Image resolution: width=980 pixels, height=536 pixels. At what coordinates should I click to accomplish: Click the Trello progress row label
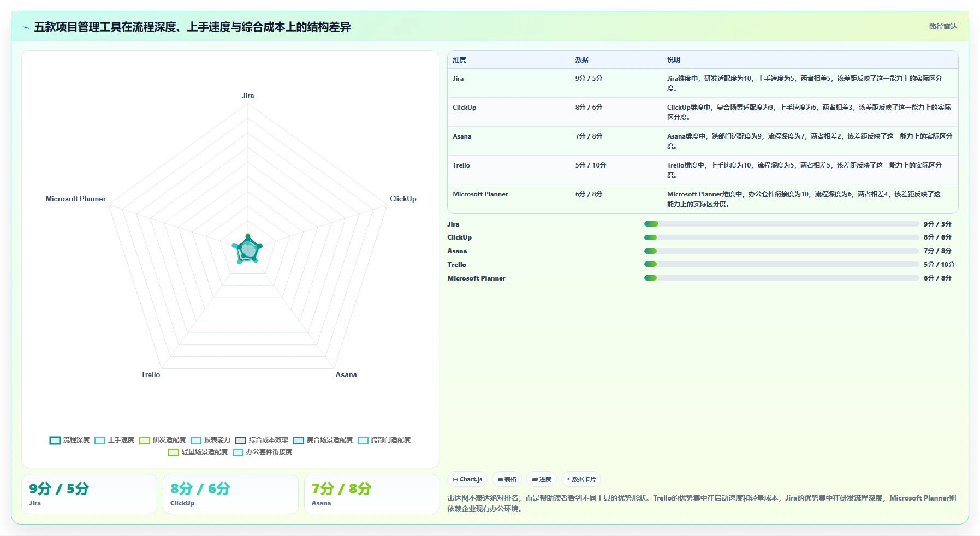click(456, 265)
